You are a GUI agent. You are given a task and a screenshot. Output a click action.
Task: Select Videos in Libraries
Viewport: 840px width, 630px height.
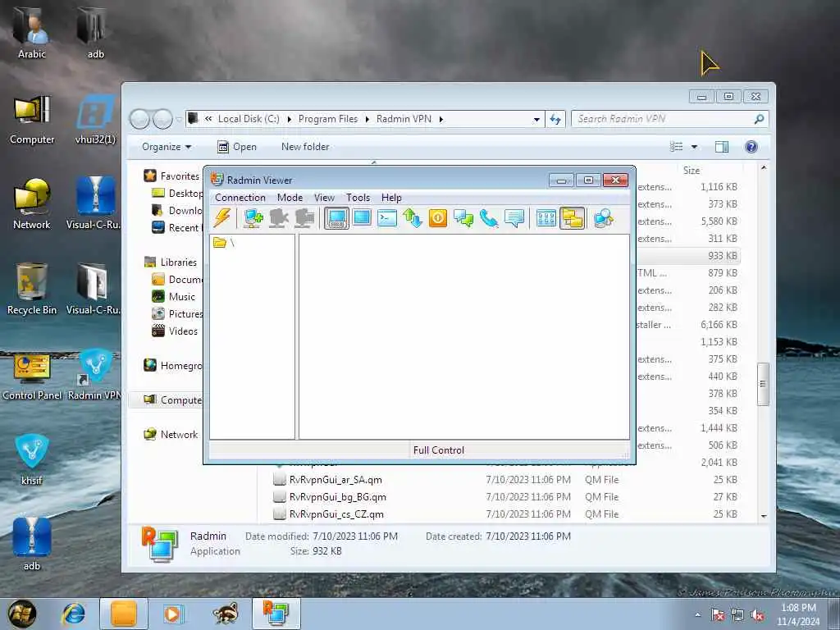pos(183,331)
